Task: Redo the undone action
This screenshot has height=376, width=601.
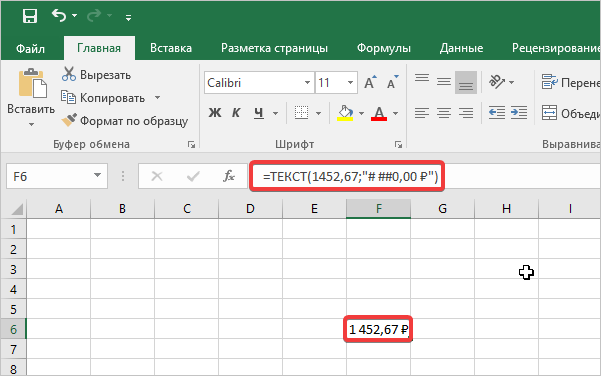Action: point(94,16)
